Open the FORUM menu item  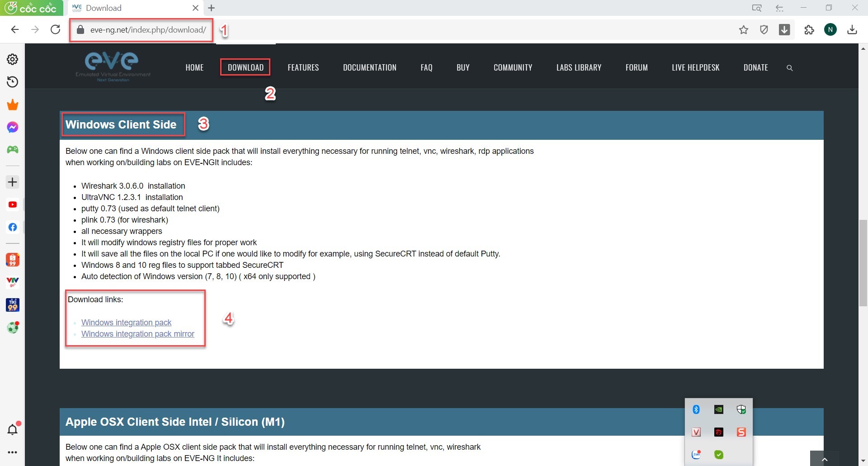[x=637, y=67]
